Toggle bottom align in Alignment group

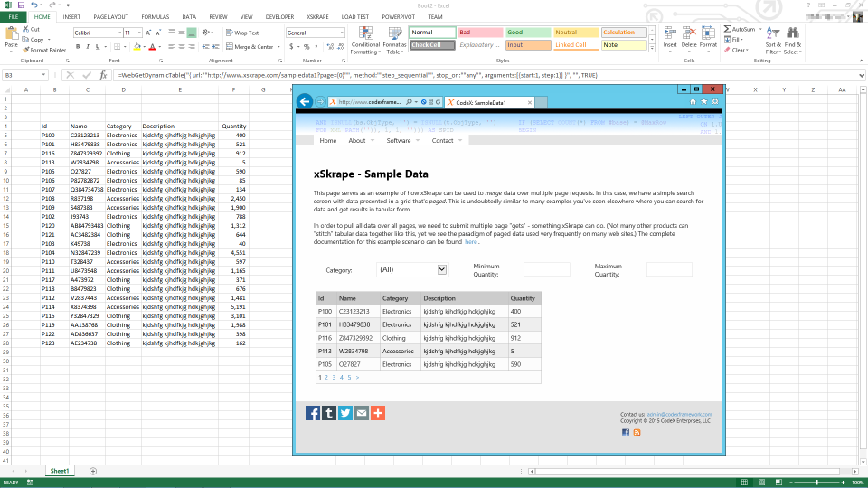pos(192,33)
